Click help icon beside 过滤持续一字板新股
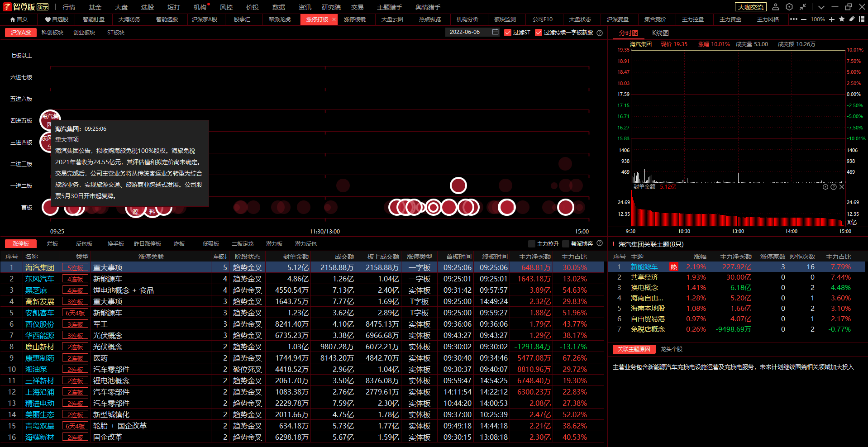The width and height of the screenshot is (868, 447). [x=600, y=33]
